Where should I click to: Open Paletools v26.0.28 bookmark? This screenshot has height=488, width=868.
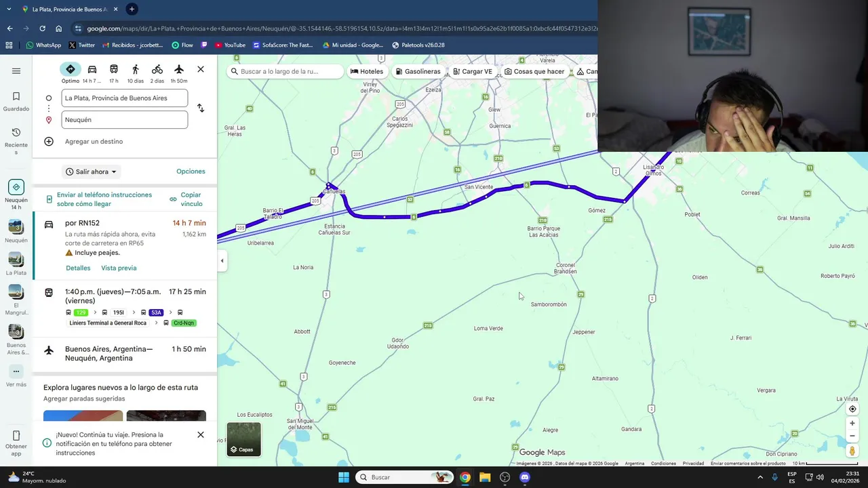point(418,45)
